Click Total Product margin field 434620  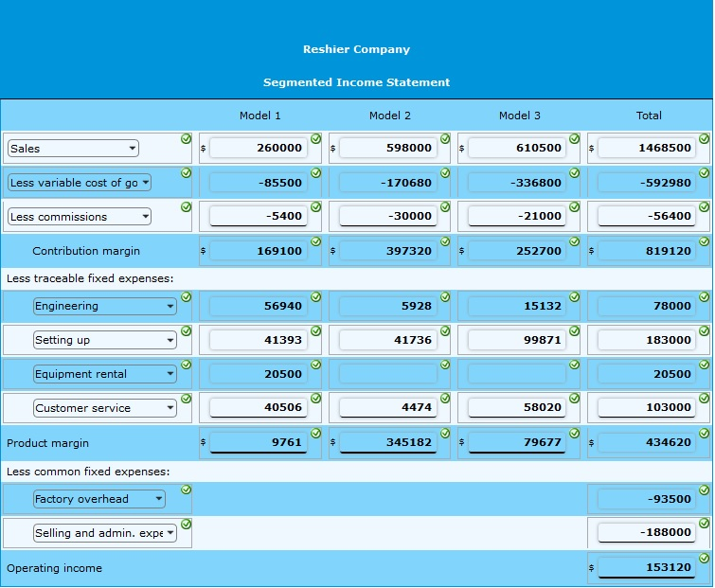click(647, 442)
